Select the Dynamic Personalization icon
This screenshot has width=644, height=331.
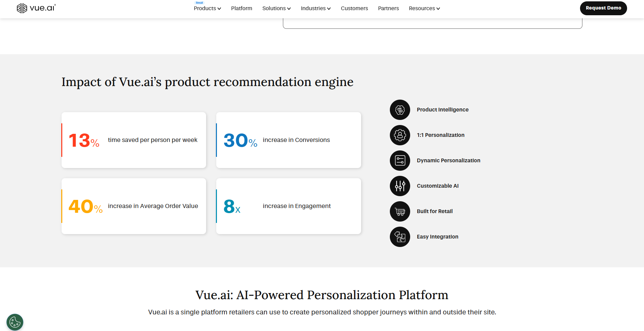tap(400, 161)
